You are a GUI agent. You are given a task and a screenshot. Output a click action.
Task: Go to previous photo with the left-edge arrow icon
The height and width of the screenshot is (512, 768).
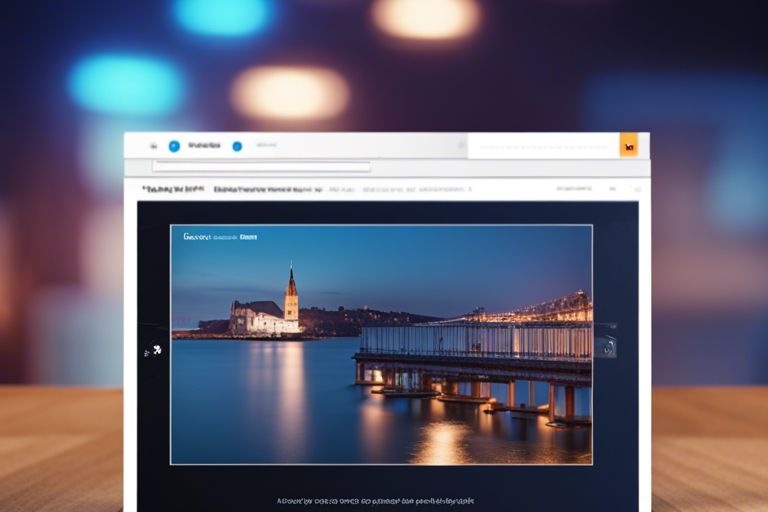click(155, 350)
